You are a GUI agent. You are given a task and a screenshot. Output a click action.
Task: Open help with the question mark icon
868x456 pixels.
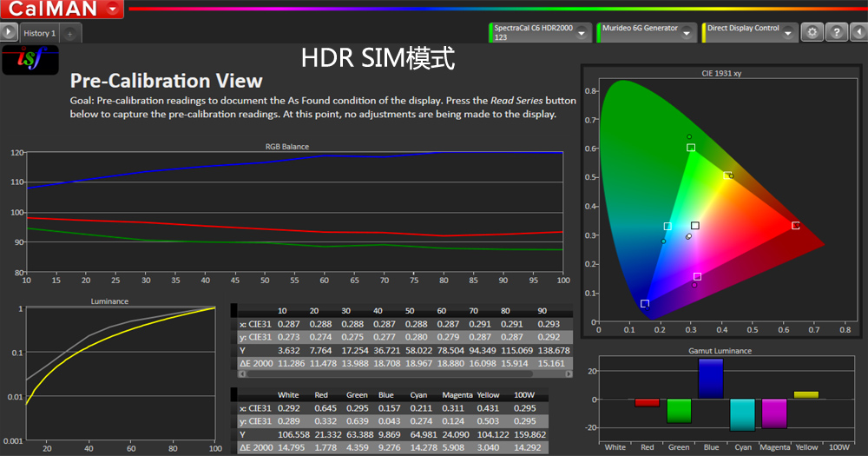pyautogui.click(x=836, y=33)
